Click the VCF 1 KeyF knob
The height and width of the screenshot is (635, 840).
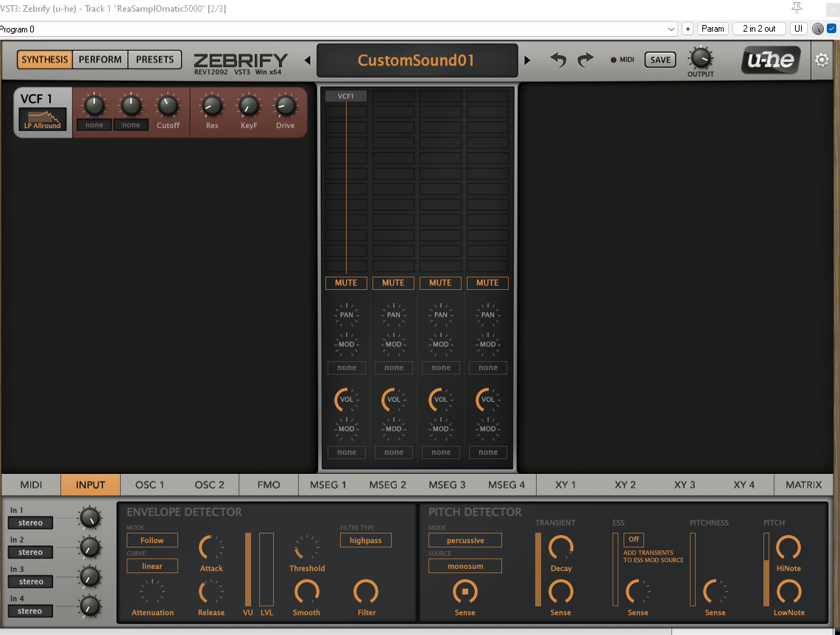coord(249,106)
